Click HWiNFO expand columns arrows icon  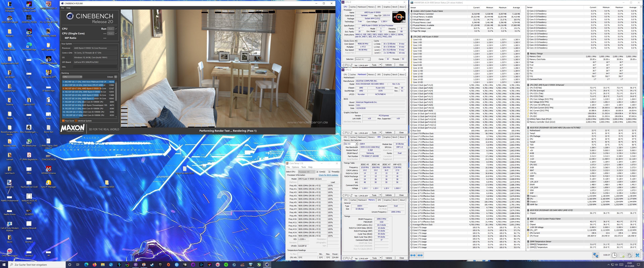point(413,255)
